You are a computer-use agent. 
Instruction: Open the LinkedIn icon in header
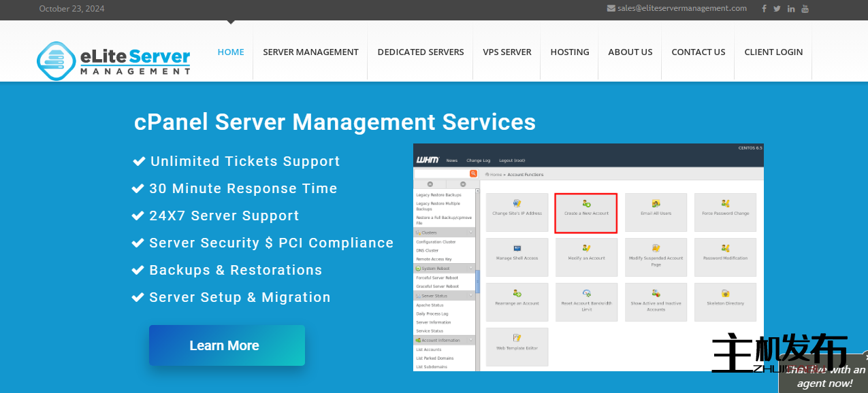click(791, 9)
